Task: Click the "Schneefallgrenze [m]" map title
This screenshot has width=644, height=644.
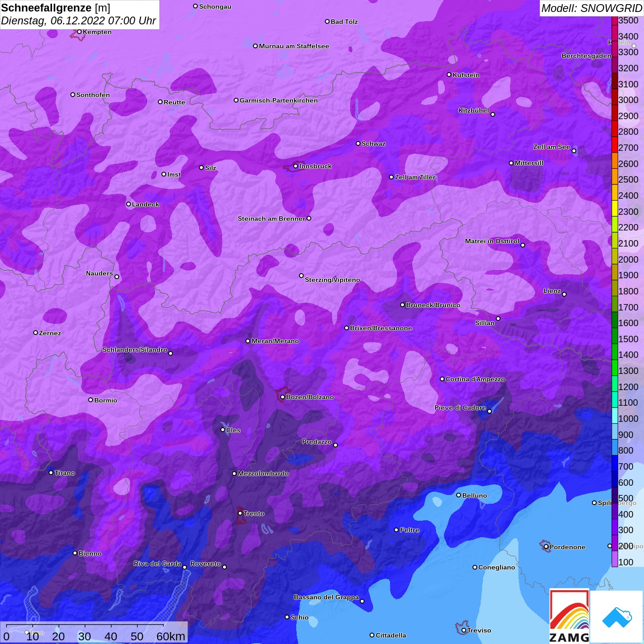Action: pos(56,8)
